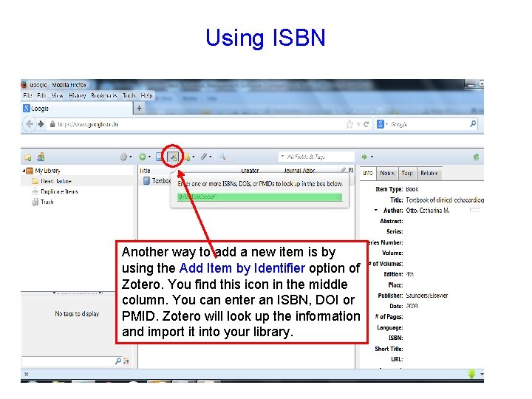The height and width of the screenshot is (399, 532).
Task: Click the Google search field in Firefox
Action: click(428, 124)
